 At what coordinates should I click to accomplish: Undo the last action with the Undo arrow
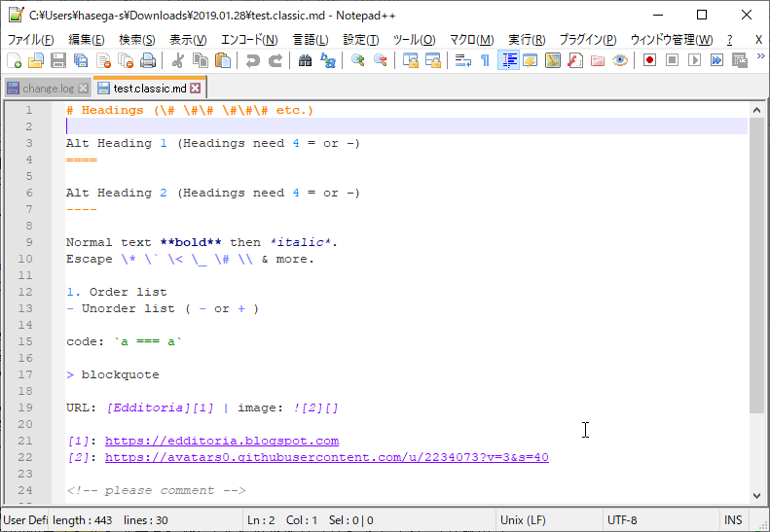(252, 60)
